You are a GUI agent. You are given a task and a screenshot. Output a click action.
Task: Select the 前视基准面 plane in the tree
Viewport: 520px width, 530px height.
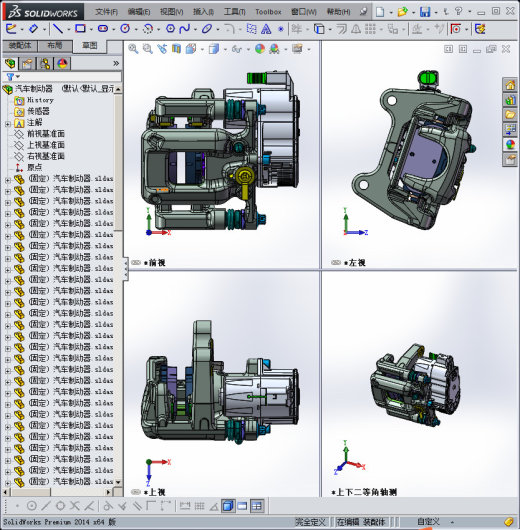(46, 134)
